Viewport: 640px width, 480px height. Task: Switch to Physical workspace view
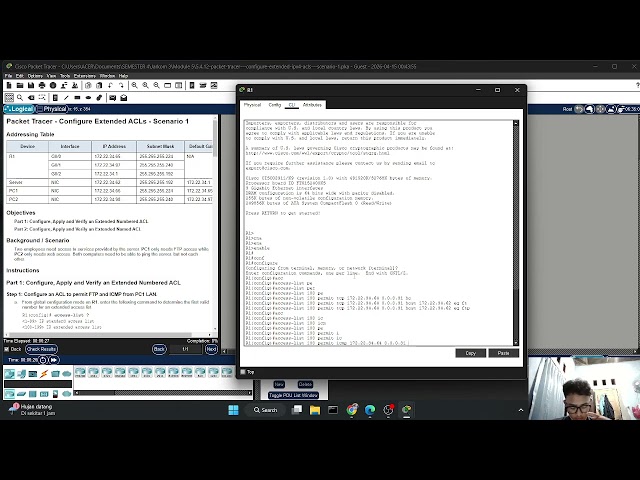coord(52,109)
